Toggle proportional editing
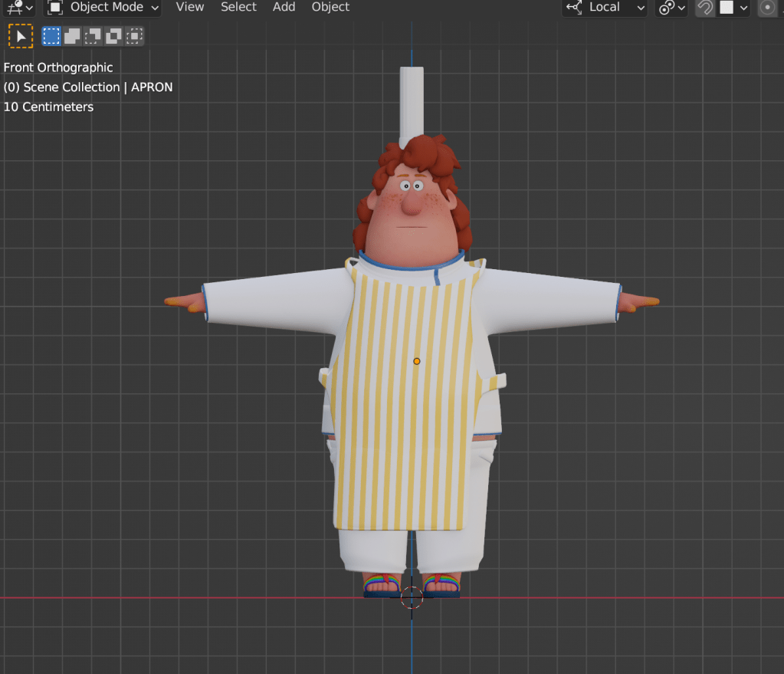The width and height of the screenshot is (784, 674). 768,8
